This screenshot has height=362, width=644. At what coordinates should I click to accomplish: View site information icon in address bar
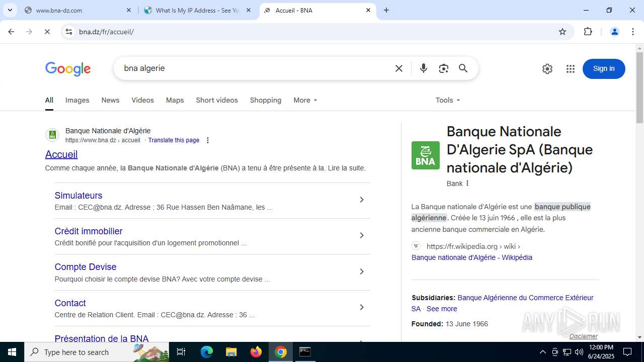pos(69,32)
